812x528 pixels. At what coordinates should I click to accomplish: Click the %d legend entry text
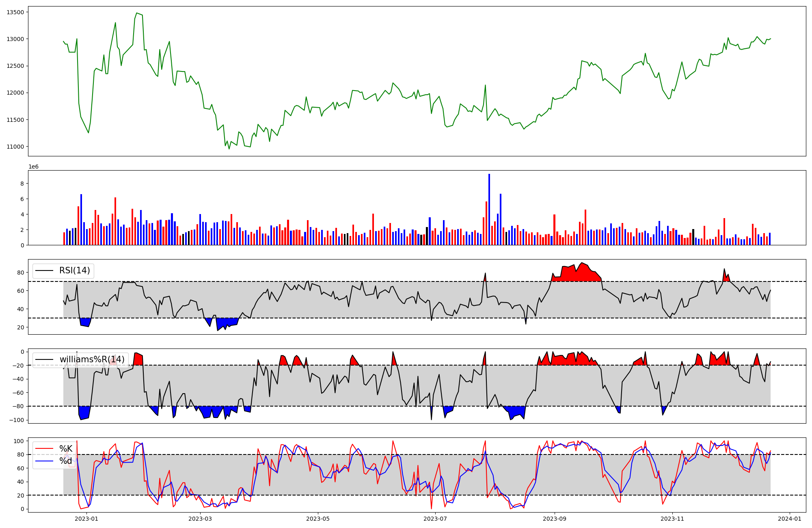(66, 461)
